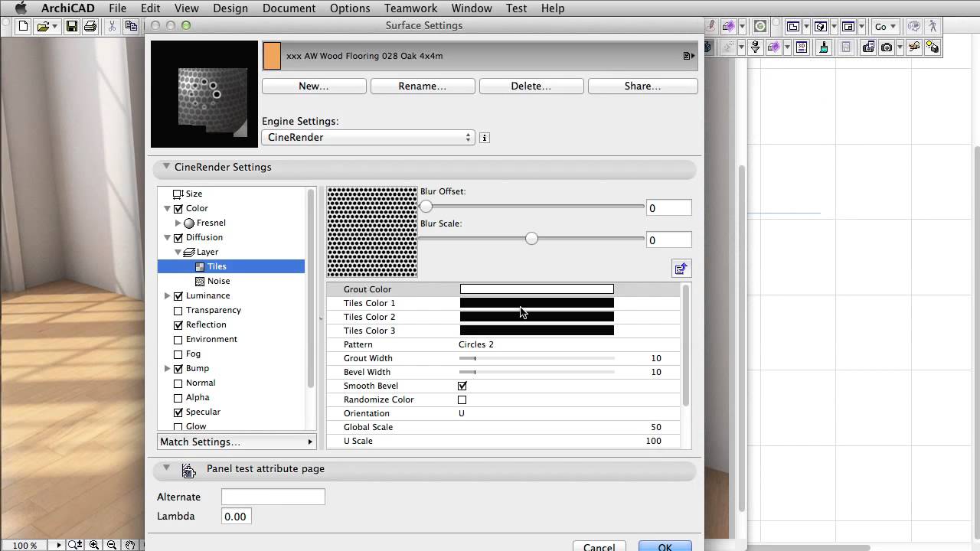Screen dimensions: 980x551
Task: Click the Delete... button
Action: click(531, 86)
